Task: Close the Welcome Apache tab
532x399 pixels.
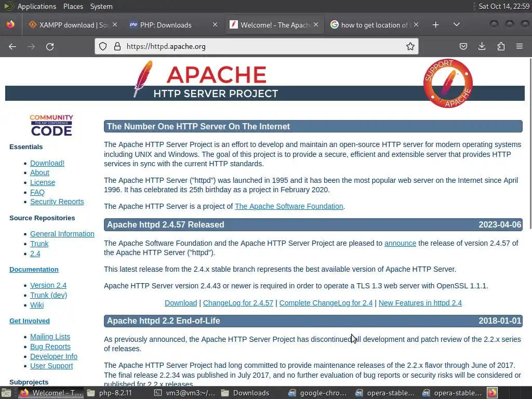Action: (316, 25)
